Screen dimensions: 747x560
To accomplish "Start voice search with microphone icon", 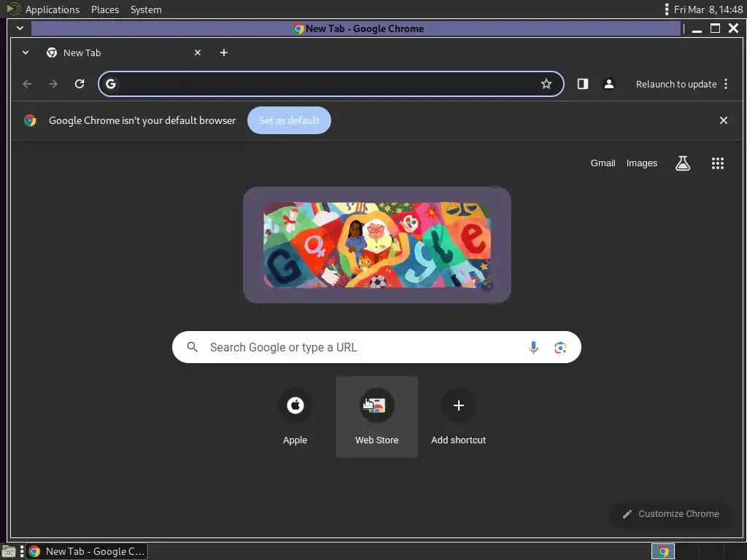I will pos(533,347).
